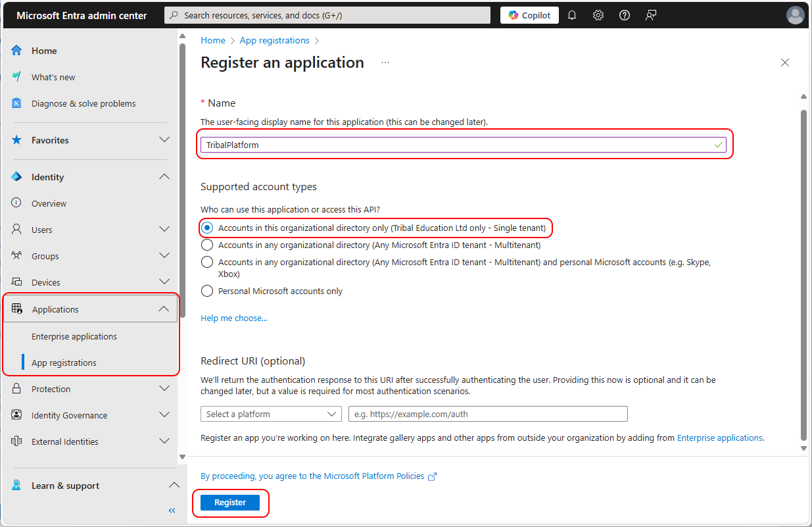Image resolution: width=812 pixels, height=527 pixels.
Task: Open Copilot from the top bar
Action: tap(529, 14)
